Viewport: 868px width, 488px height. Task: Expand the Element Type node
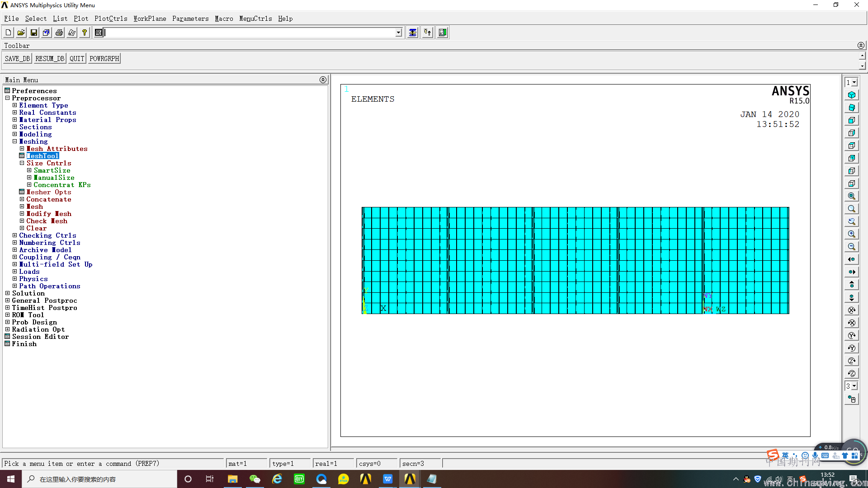(14, 105)
